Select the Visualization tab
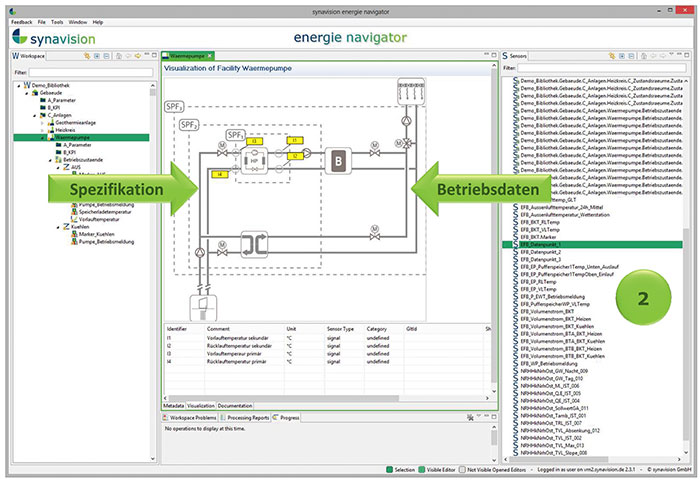This screenshot has height=480, width=700. [x=201, y=406]
